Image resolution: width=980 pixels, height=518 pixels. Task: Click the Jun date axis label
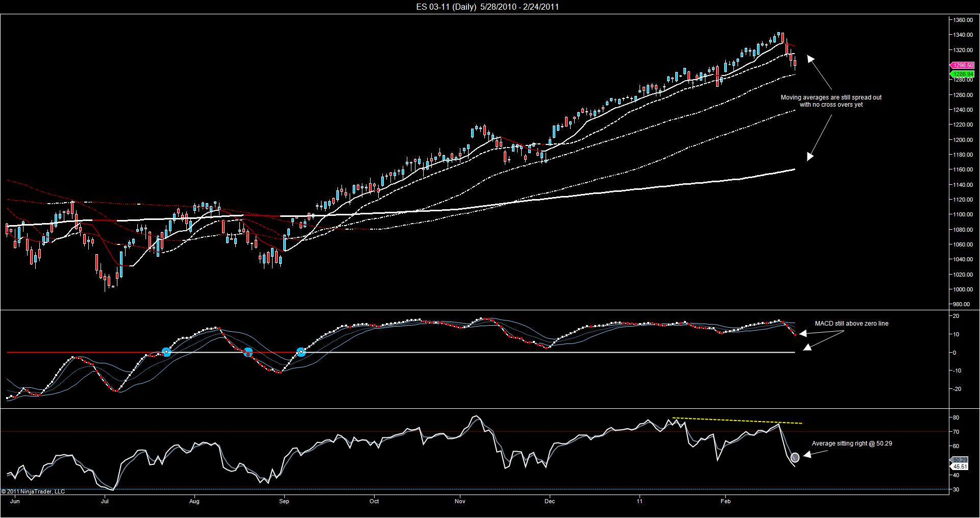coord(15,501)
